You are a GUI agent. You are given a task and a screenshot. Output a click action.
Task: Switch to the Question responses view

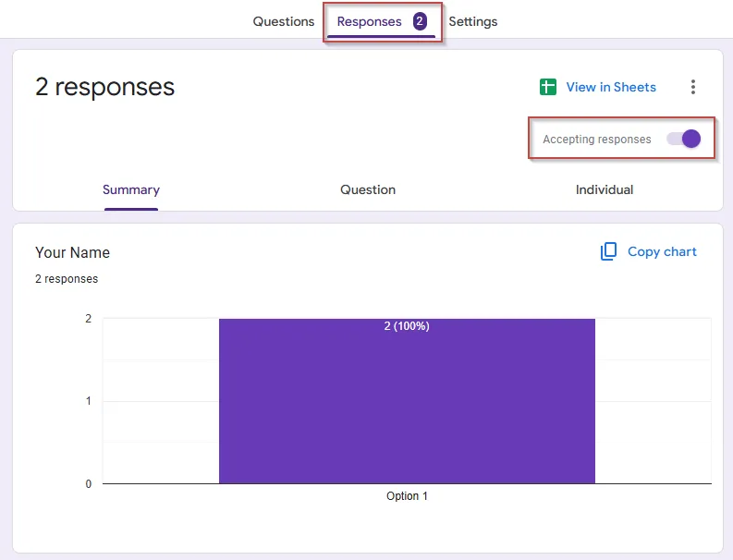(x=368, y=189)
